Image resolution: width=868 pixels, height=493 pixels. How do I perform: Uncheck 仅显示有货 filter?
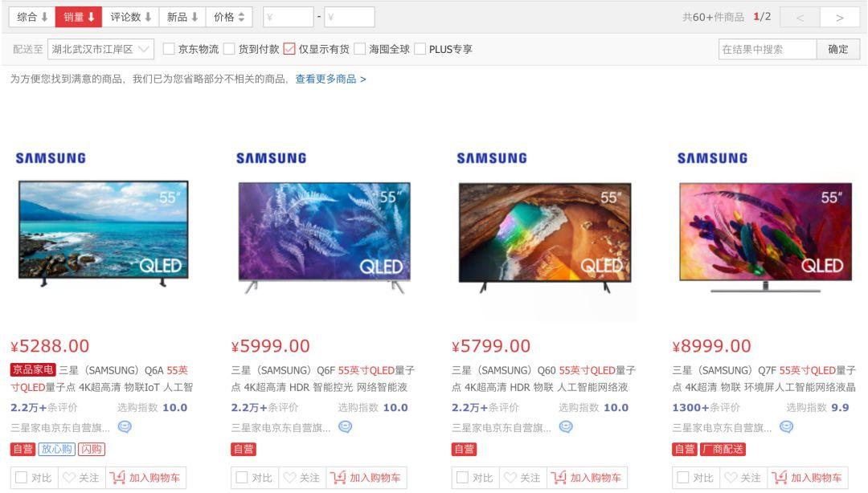289,49
